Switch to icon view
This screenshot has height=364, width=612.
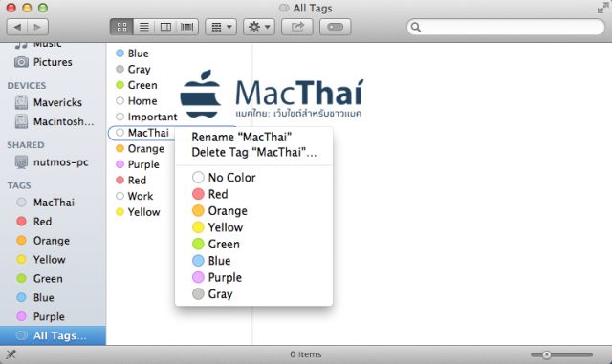[x=121, y=27]
